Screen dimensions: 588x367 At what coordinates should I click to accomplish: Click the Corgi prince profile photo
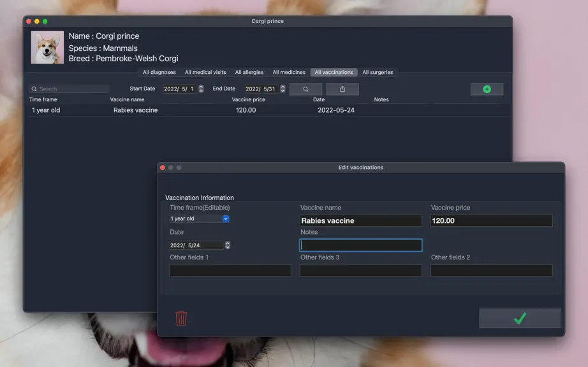[x=47, y=48]
